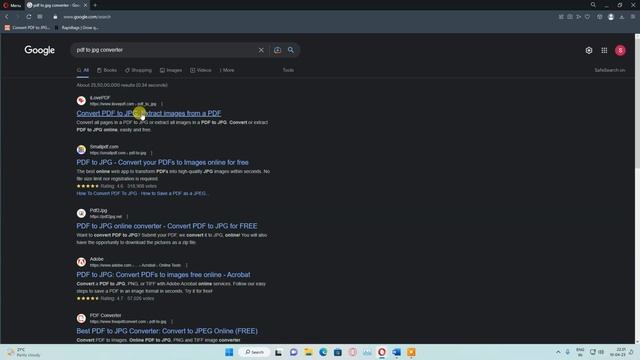Open Adobe Acrobat PDF to JPG result

(x=163, y=275)
